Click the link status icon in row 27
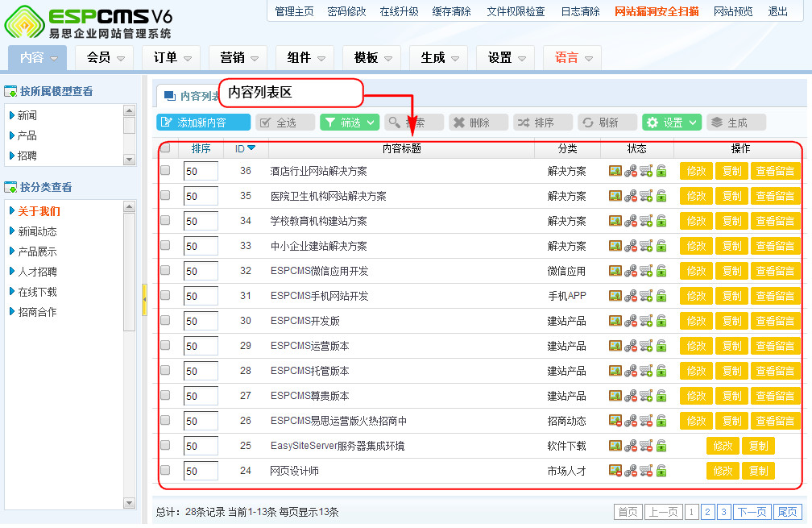This screenshot has height=528, width=812. pos(630,395)
